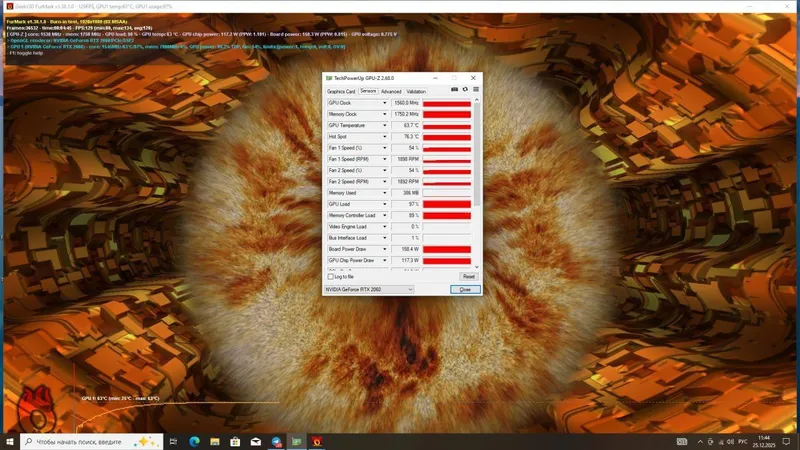Click the GPU Temperature graph bar

coord(446,126)
